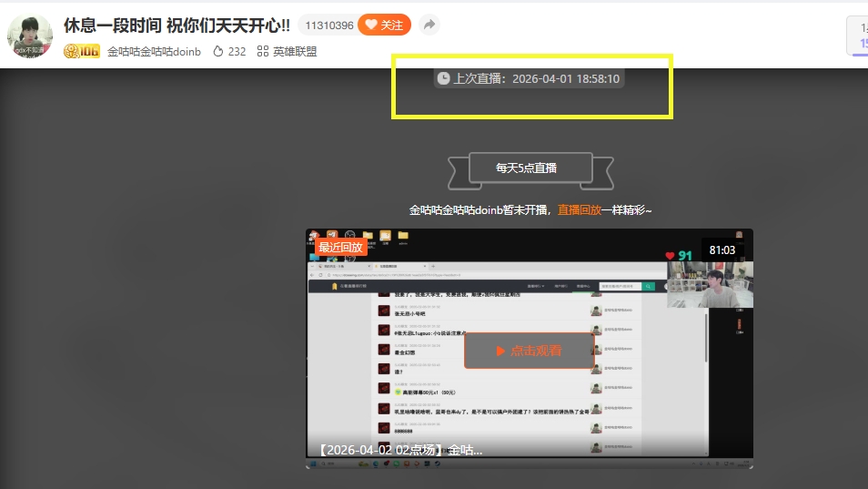The image size is (868, 489).
Task: Click the play triangle in 点击观看
Action: pos(500,351)
